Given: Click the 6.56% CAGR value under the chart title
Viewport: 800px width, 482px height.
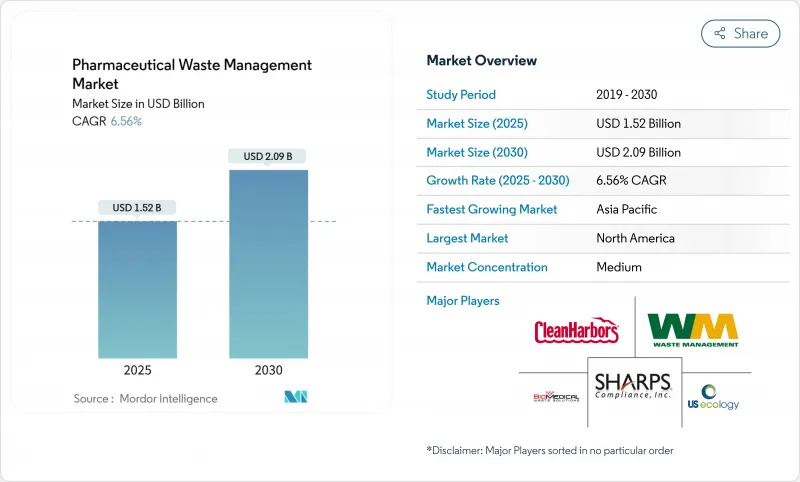Looking at the screenshot, I should (125, 121).
